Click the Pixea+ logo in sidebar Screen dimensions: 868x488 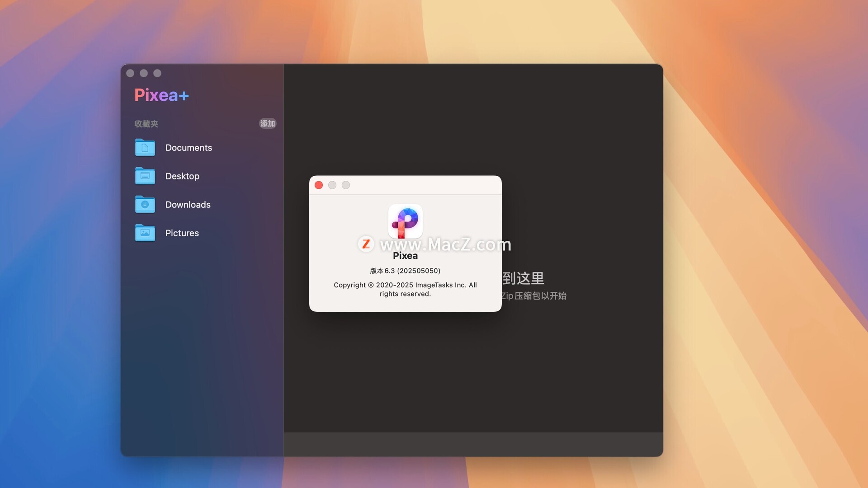pyautogui.click(x=161, y=95)
